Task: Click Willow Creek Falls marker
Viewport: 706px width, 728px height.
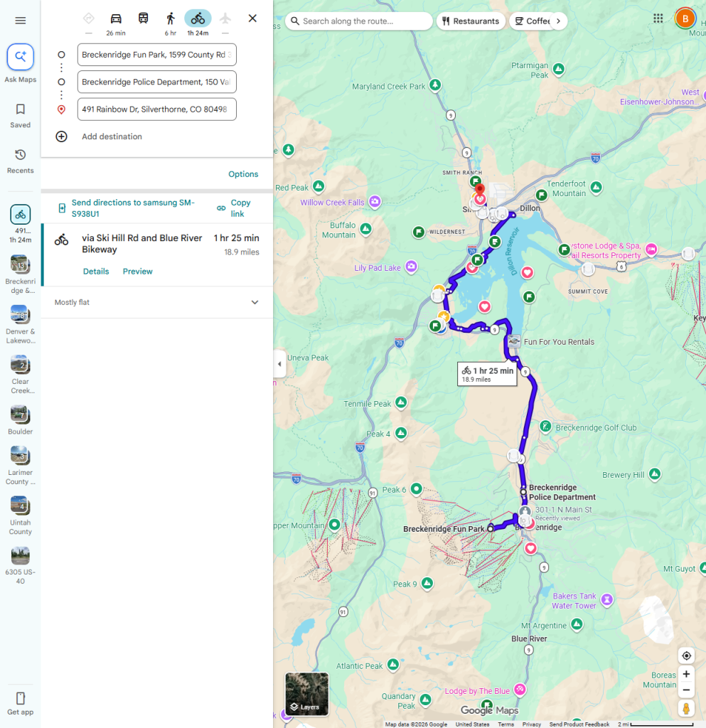Action: [375, 201]
